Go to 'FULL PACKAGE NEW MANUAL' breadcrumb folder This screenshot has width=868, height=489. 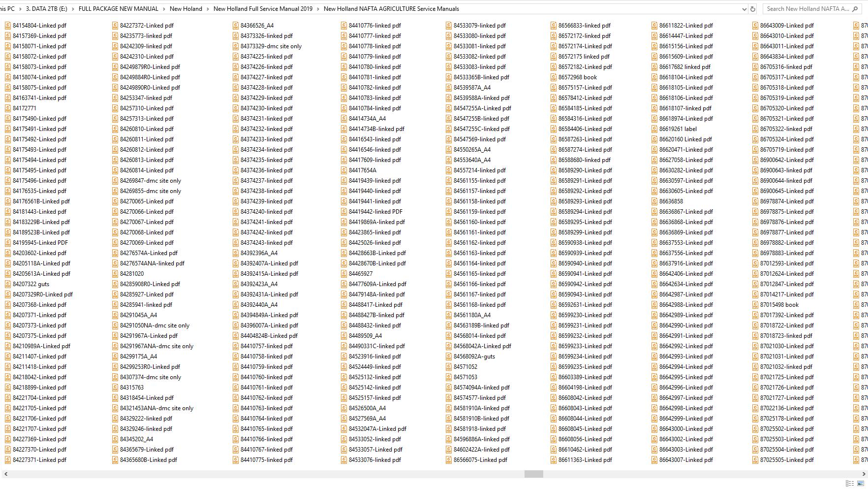(119, 9)
